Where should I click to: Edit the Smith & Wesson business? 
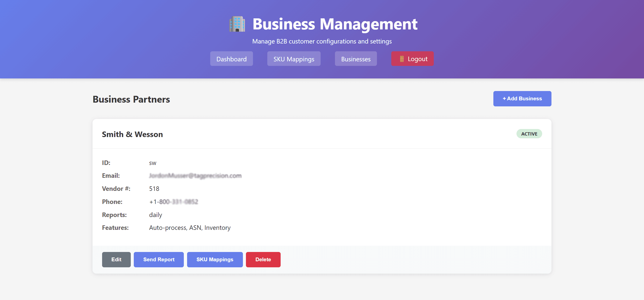(x=116, y=260)
